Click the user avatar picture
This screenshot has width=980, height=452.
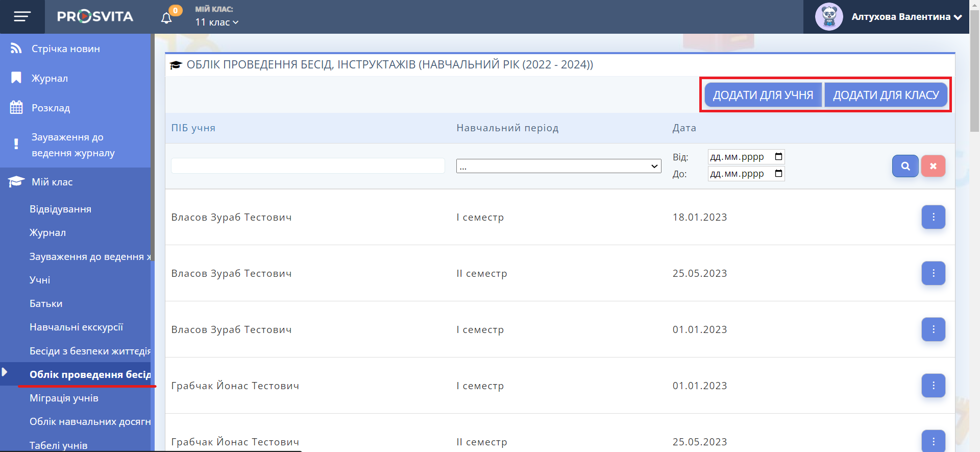tap(829, 17)
